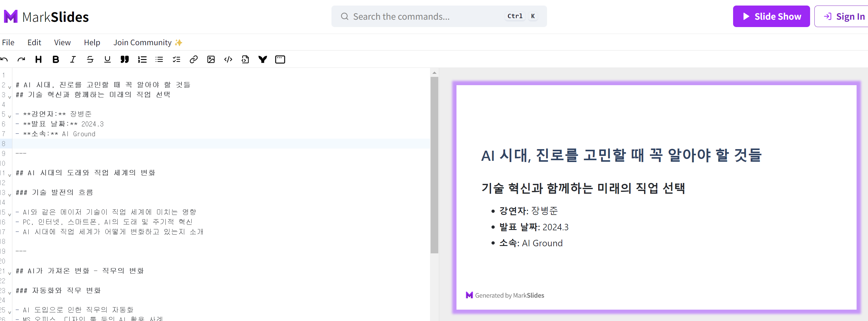This screenshot has width=868, height=321.
Task: Toggle bold formatting
Action: (56, 60)
